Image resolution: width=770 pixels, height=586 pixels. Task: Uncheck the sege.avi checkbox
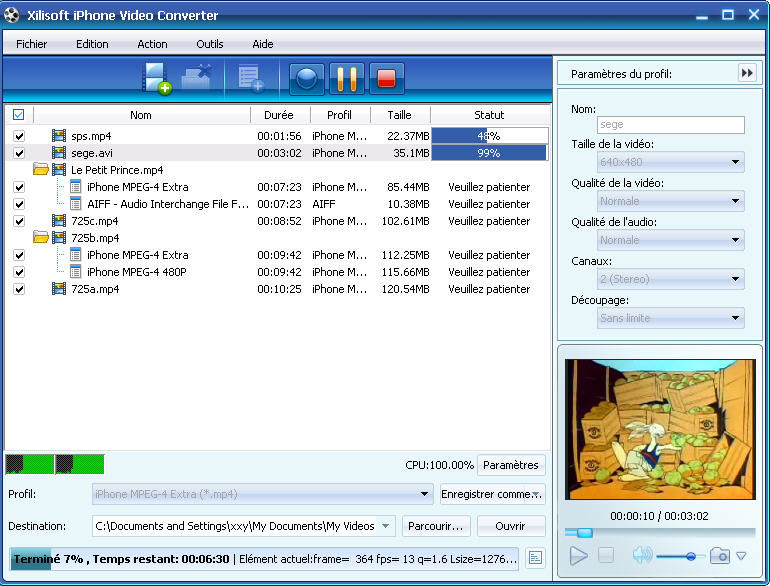coord(19,153)
